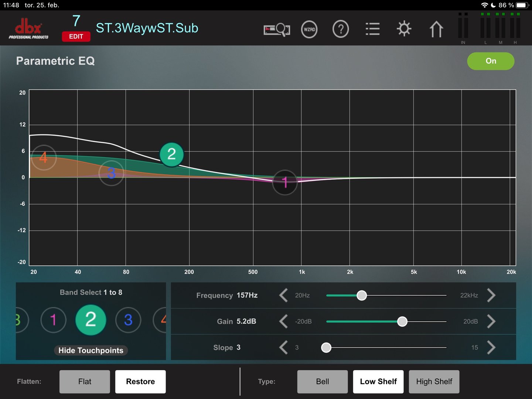This screenshot has height=399, width=532.
Task: Tap the -20dB gain minimum label
Action: pyautogui.click(x=303, y=321)
